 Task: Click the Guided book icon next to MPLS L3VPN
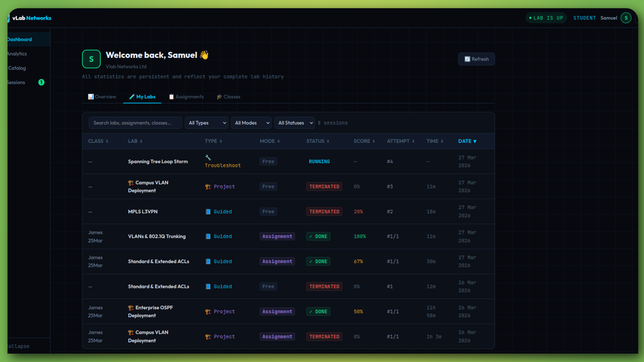(x=207, y=212)
